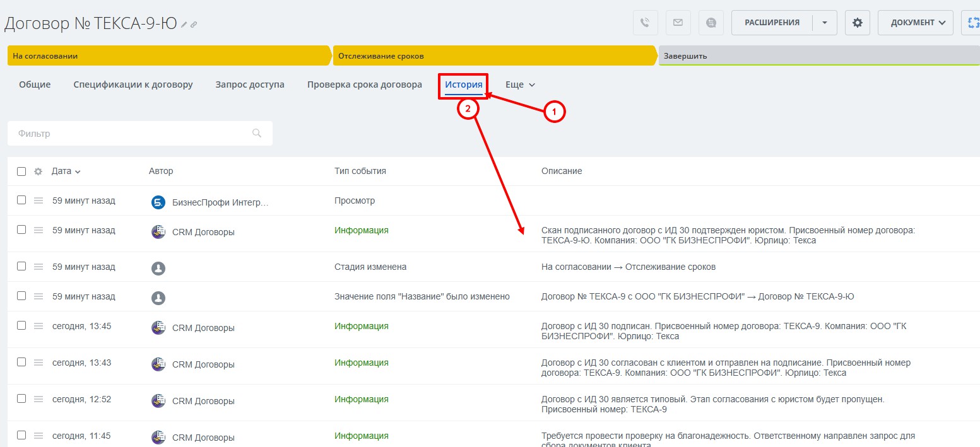The image size is (980, 447).
Task: Open grid settings gear beside Дата column
Action: 38,171
